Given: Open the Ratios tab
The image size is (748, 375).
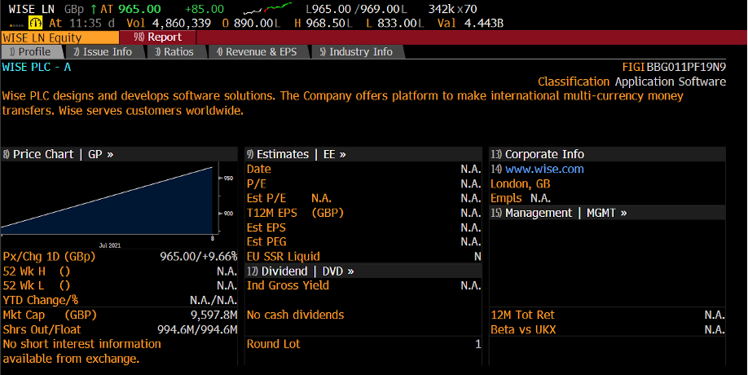Looking at the screenshot, I should point(176,52).
